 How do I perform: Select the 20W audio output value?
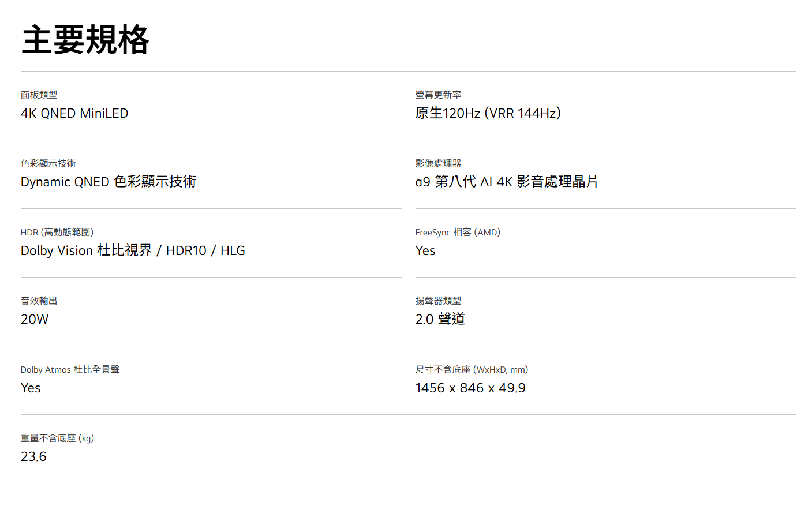35,319
